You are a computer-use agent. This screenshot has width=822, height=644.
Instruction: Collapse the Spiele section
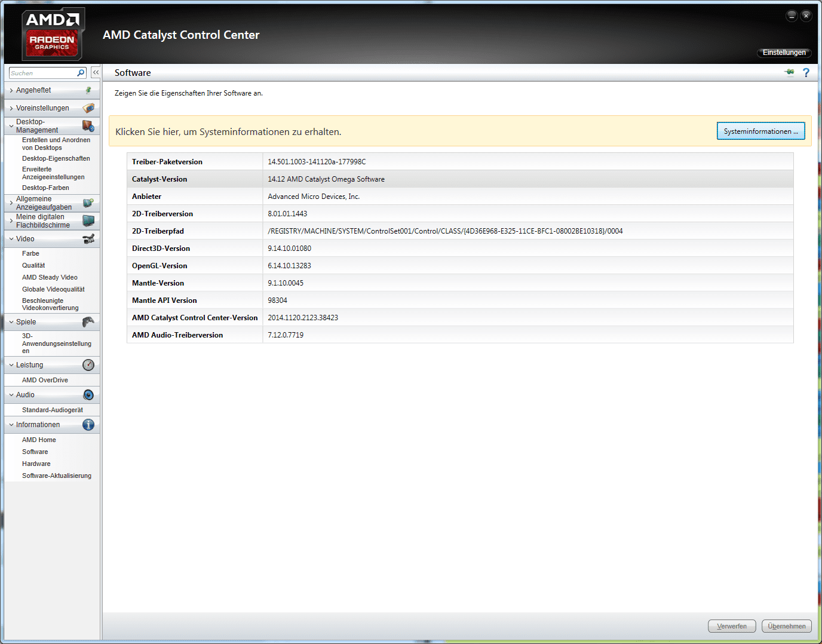11,322
